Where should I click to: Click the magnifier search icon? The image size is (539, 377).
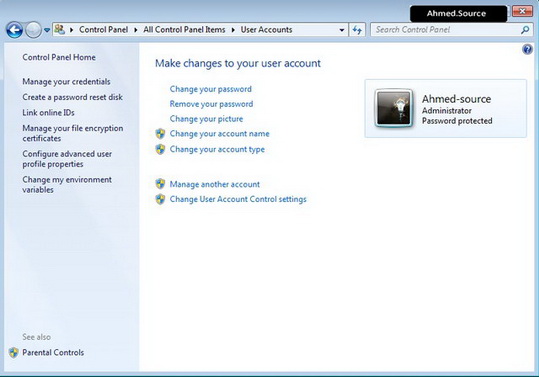coord(525,30)
